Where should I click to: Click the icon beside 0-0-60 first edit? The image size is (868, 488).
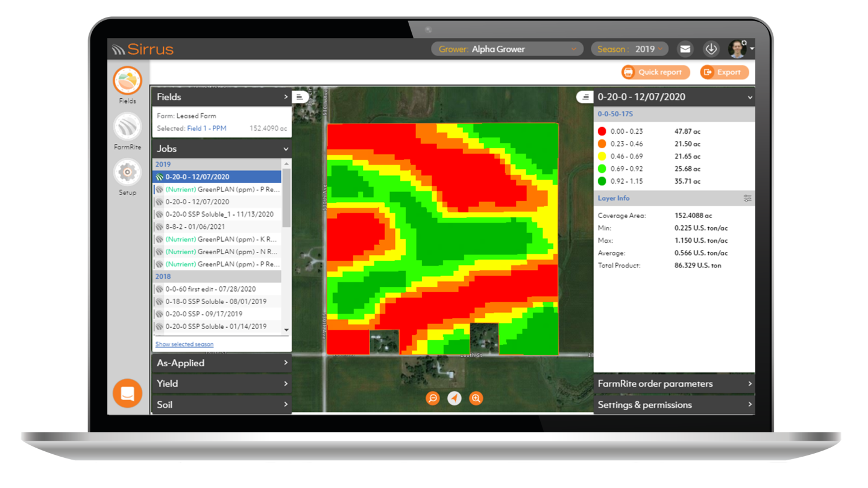pyautogui.click(x=160, y=289)
